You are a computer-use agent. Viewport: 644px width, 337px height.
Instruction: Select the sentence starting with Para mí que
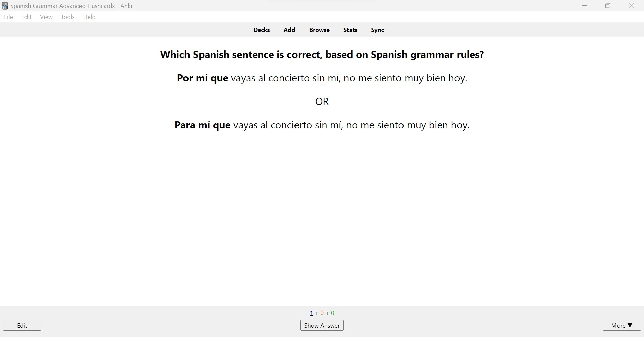tap(322, 125)
